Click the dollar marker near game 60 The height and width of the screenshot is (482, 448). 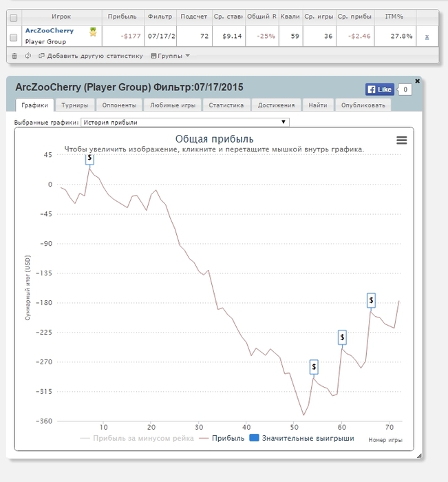(342, 337)
